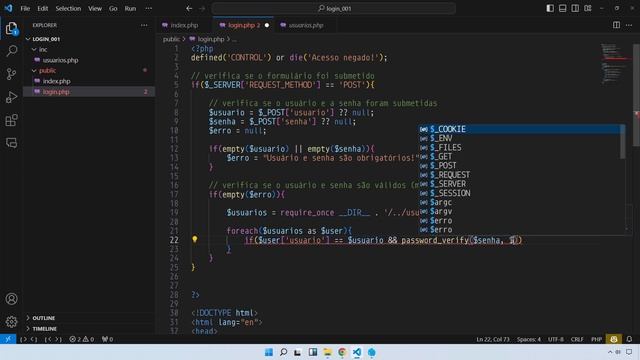Open the Edit menu
The width and height of the screenshot is (640, 360).
coord(42,8)
